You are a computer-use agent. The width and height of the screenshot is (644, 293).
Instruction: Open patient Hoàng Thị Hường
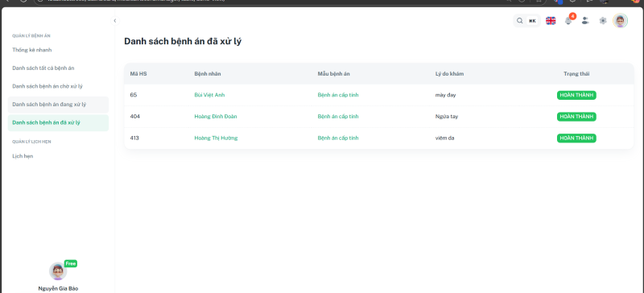coord(216,138)
